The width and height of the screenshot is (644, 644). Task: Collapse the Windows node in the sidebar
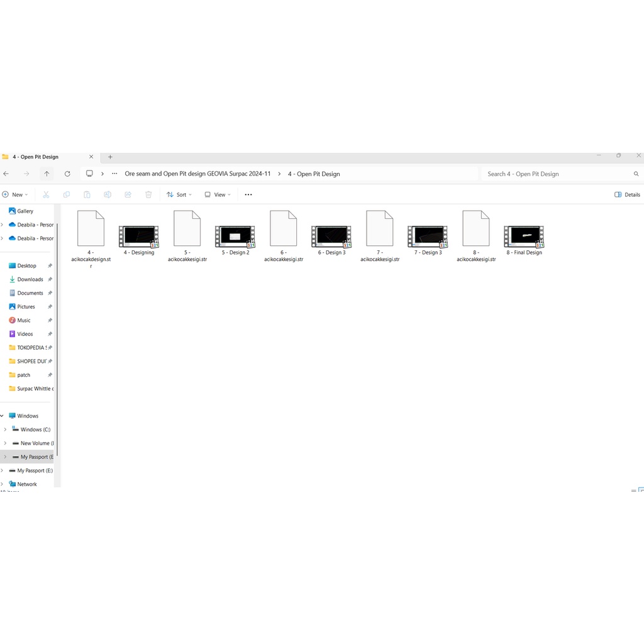click(x=2, y=416)
